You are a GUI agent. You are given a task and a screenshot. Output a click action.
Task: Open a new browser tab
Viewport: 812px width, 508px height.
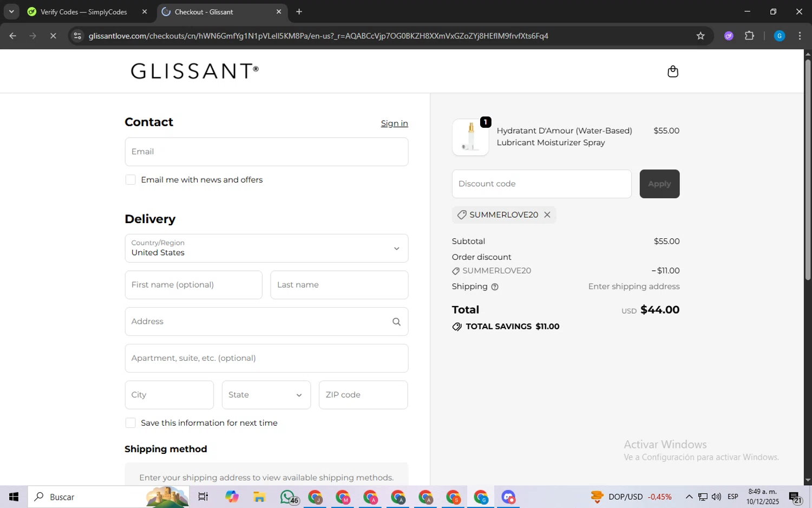[x=299, y=11]
